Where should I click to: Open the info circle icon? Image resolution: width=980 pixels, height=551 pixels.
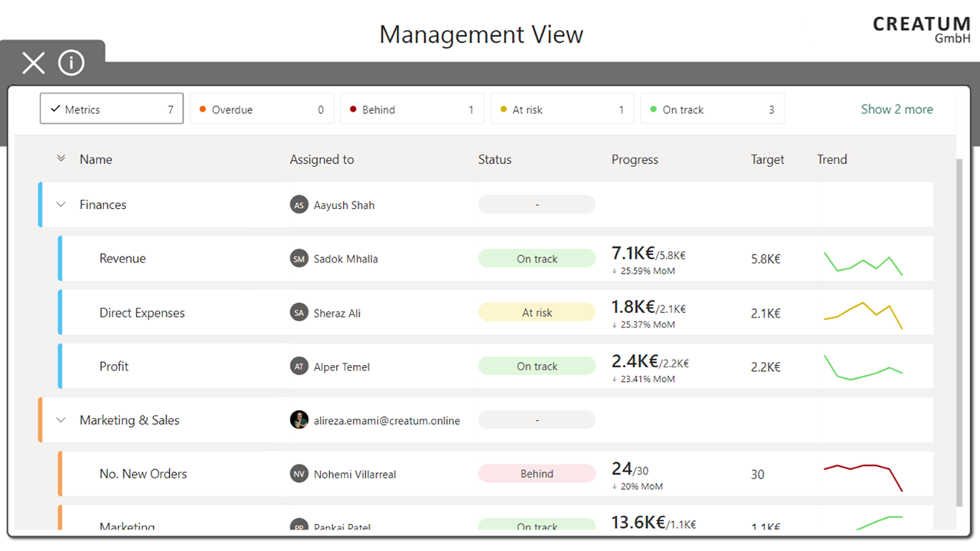(71, 63)
